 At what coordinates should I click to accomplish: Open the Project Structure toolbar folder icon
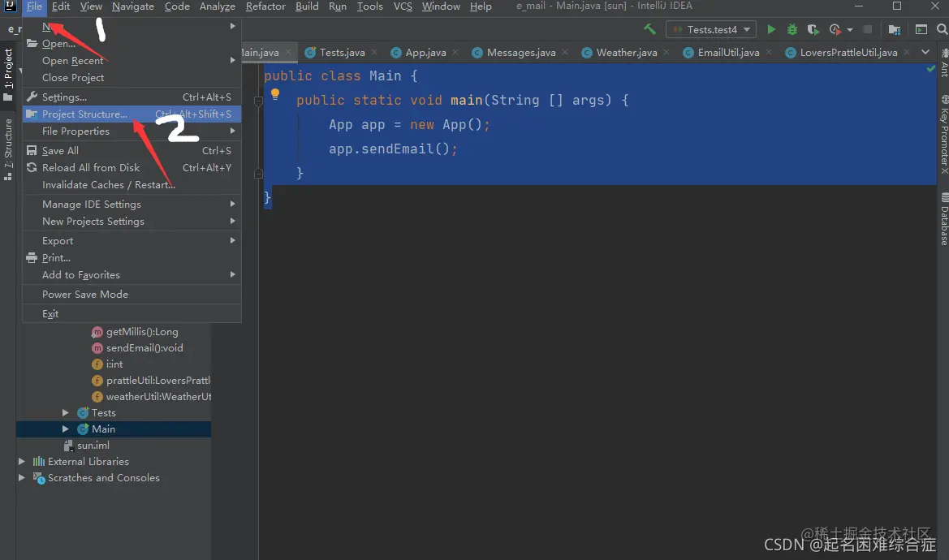(x=895, y=29)
